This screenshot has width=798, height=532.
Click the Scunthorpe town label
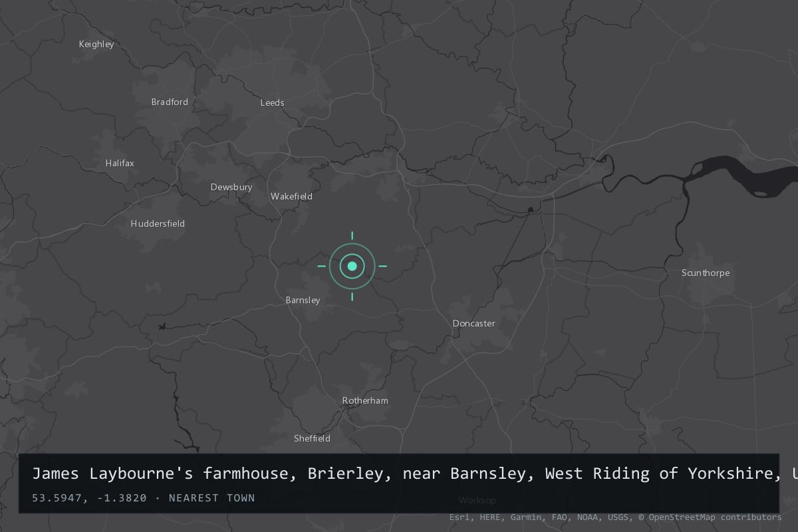coord(706,273)
